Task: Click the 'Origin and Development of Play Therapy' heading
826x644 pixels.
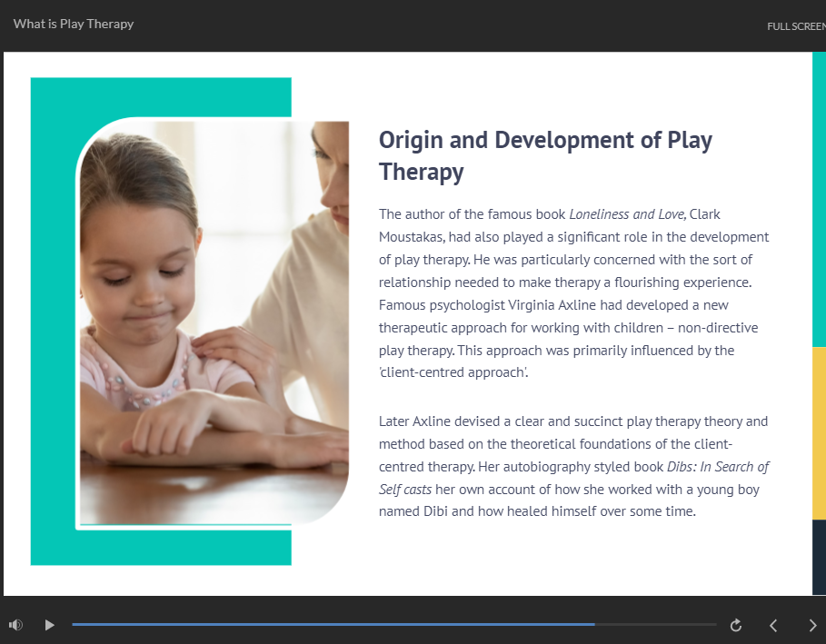Action: (x=545, y=155)
